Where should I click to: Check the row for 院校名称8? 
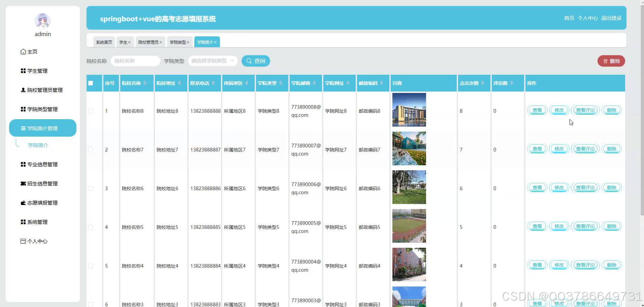pyautogui.click(x=91, y=111)
